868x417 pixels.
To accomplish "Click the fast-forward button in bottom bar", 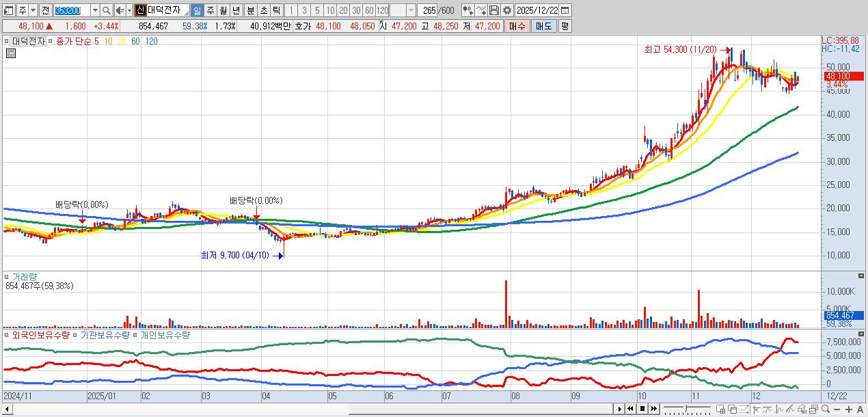I will click(654, 409).
